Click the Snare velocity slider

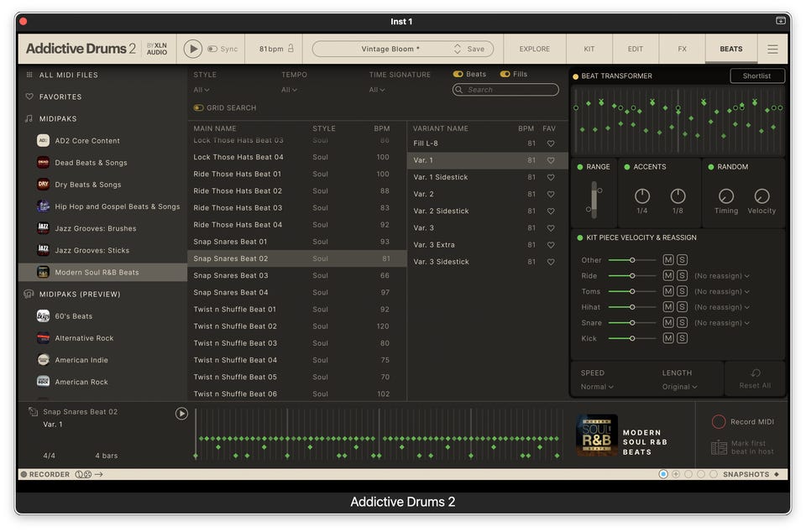[x=632, y=322]
